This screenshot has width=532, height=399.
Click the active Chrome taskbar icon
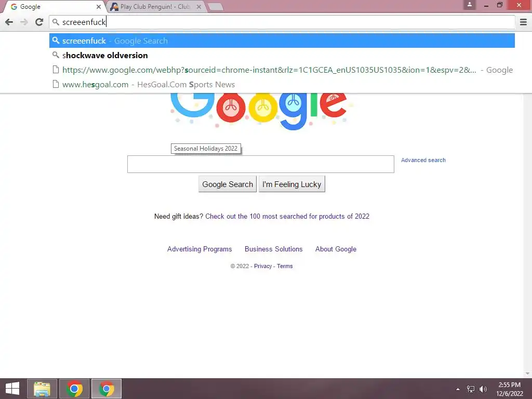(106, 389)
